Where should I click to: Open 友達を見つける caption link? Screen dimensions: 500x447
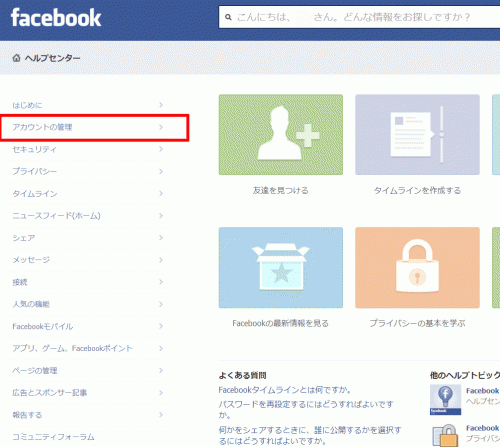[x=281, y=190]
